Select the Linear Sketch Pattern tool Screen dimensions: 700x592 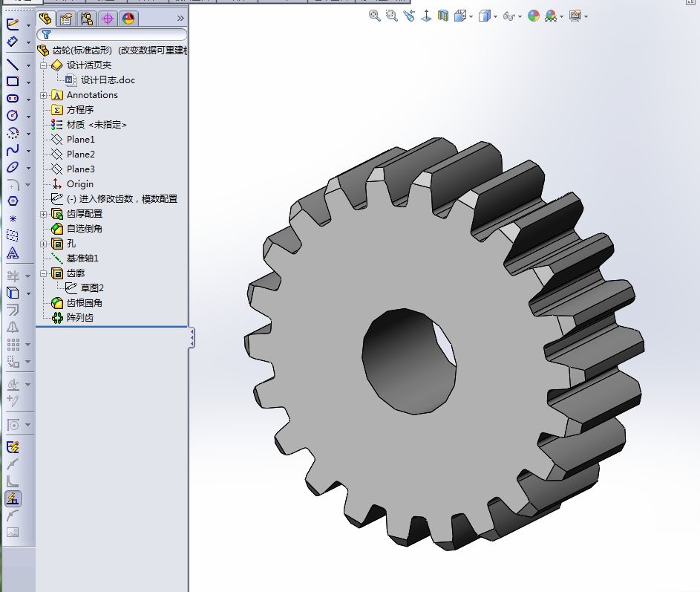pos(13,344)
